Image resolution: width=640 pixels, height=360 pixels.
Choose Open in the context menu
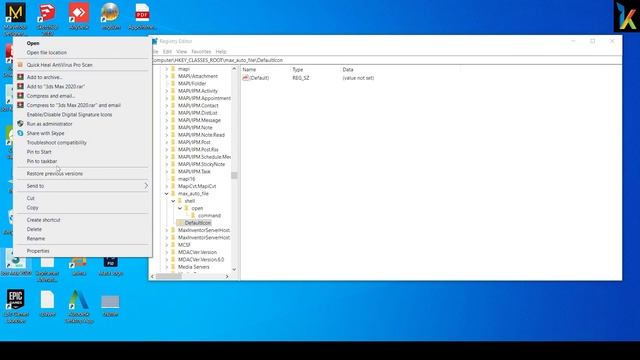33,43
